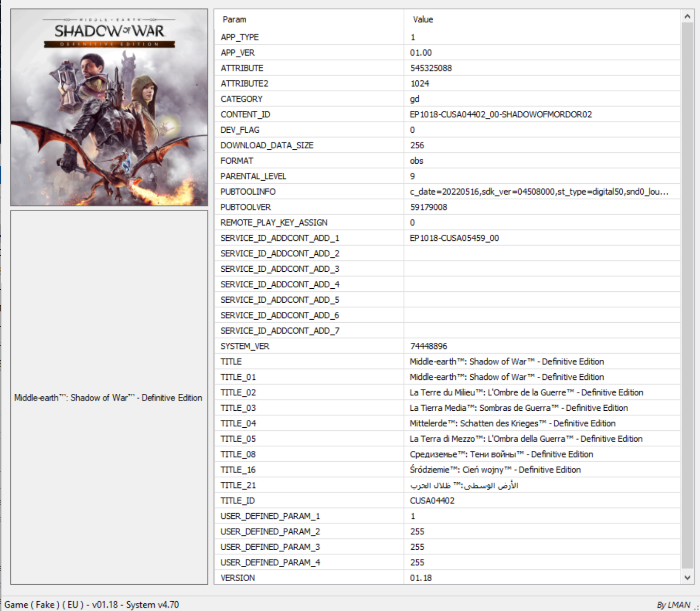Click the vertical scrollbar thumb of the table

pyautogui.click(x=687, y=296)
